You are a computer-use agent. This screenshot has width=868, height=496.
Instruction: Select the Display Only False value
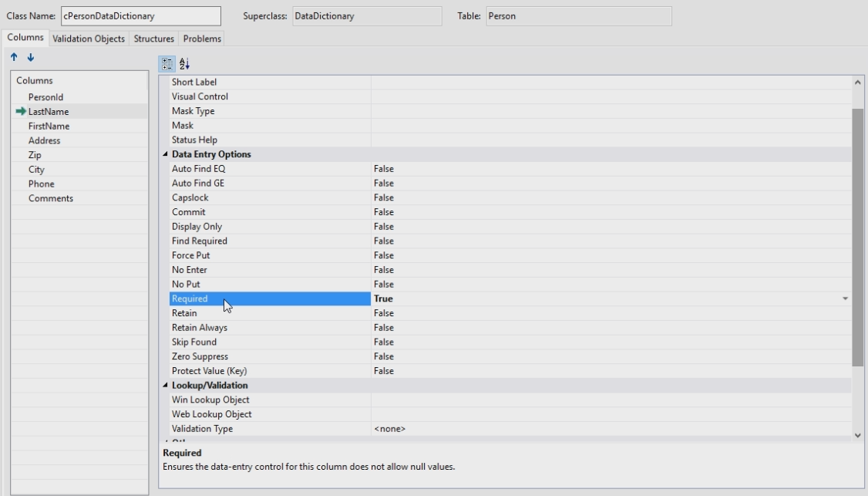click(x=383, y=227)
